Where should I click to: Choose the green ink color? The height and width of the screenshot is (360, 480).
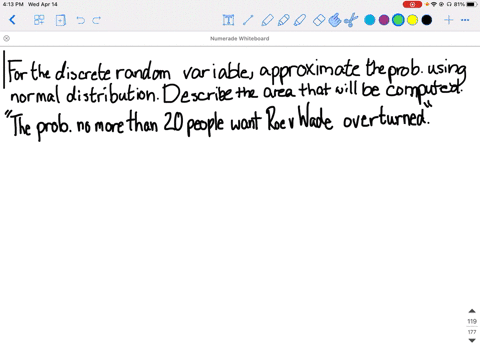398,20
